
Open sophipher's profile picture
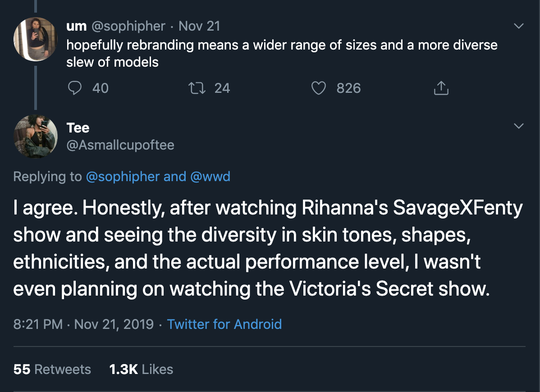click(36, 39)
